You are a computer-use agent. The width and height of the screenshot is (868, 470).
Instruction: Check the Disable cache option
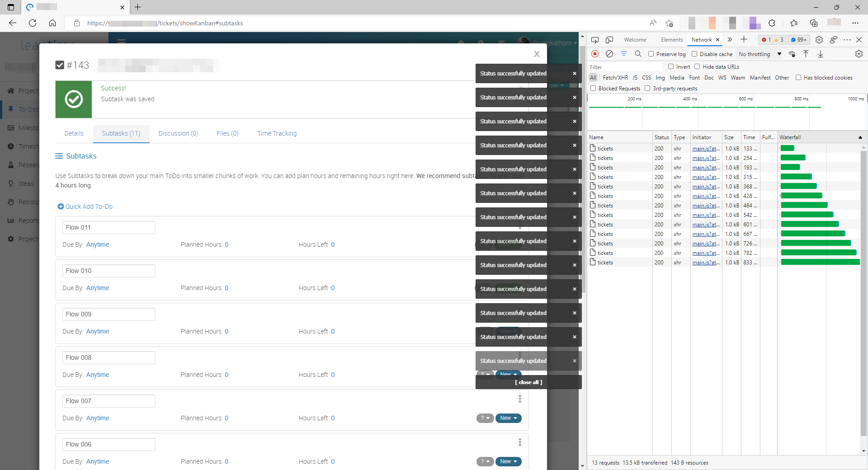pyautogui.click(x=694, y=54)
